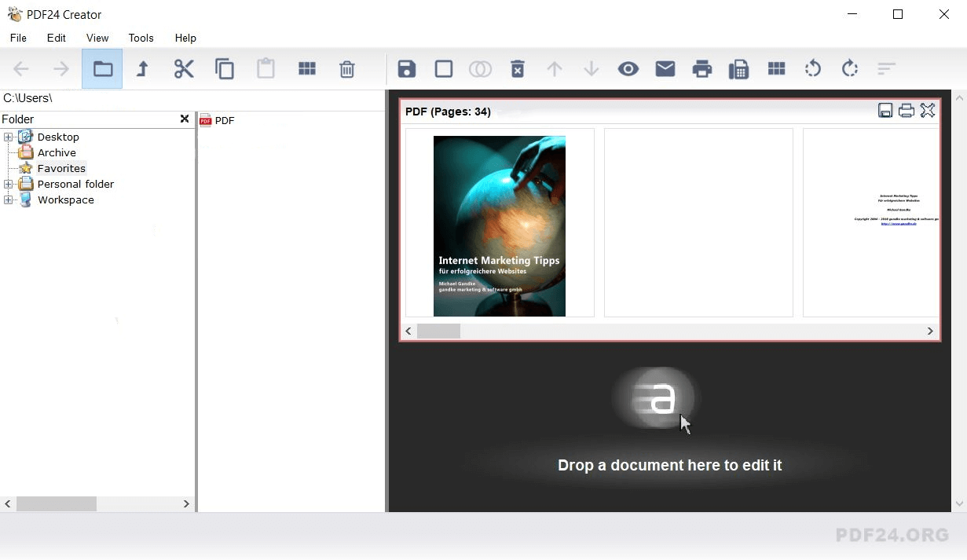This screenshot has height=560, width=967.
Task: Open the Tools menu
Action: [141, 38]
